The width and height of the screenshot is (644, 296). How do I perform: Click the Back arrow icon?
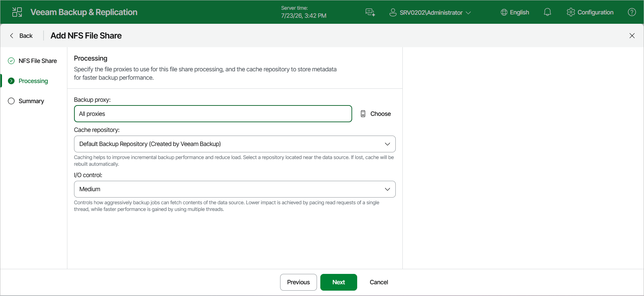[x=12, y=35]
